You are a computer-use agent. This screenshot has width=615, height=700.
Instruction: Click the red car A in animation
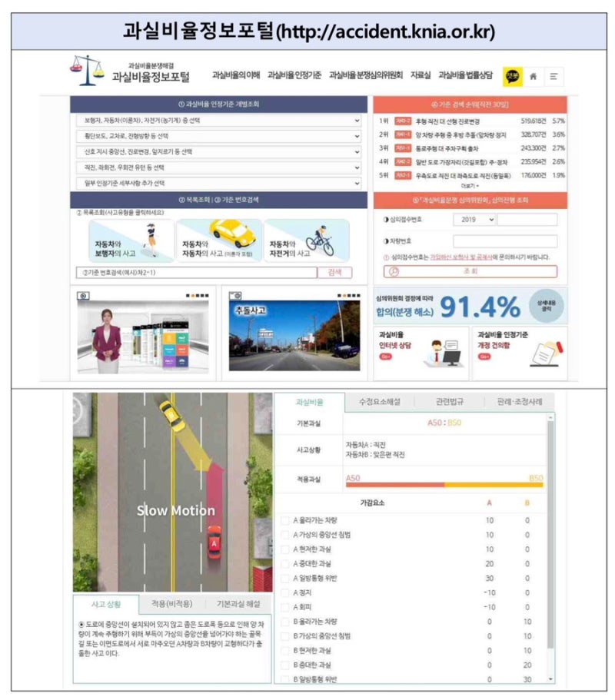pyautogui.click(x=214, y=542)
